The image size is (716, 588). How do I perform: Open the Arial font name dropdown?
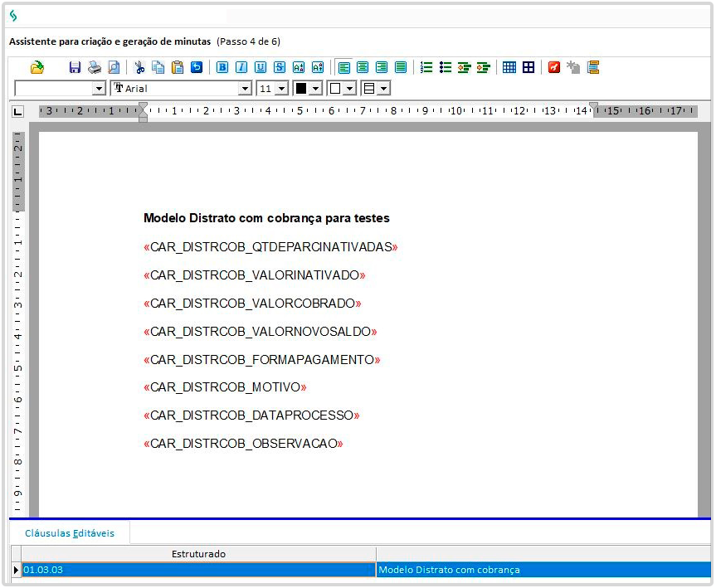click(245, 88)
